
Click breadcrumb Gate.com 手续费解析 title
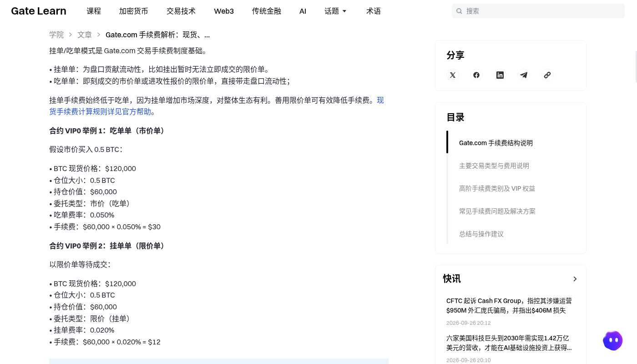tap(158, 35)
